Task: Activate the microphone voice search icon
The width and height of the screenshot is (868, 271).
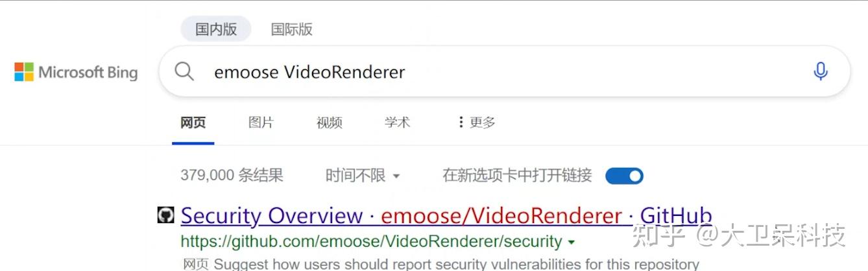Action: (x=821, y=71)
